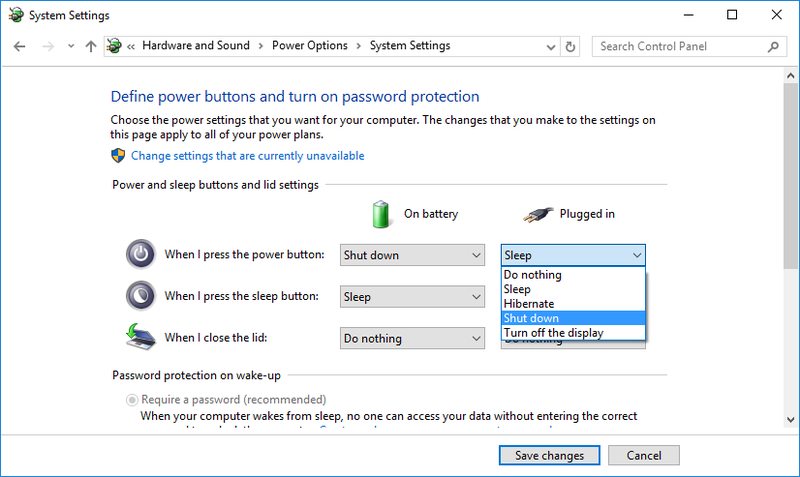
Task: Click the Search Control Panel field
Action: click(x=680, y=46)
